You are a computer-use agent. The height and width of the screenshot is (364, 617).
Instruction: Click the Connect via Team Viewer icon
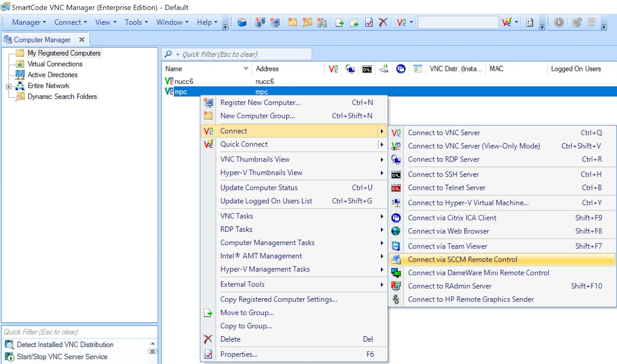(396, 246)
